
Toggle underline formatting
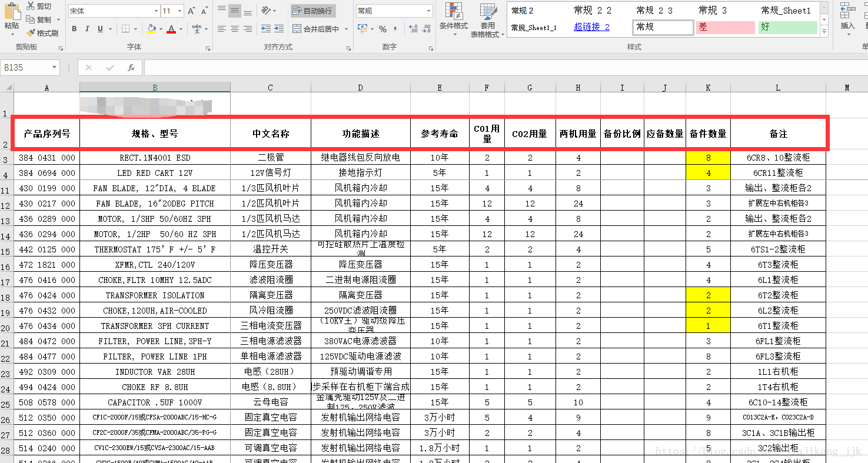[x=100, y=29]
